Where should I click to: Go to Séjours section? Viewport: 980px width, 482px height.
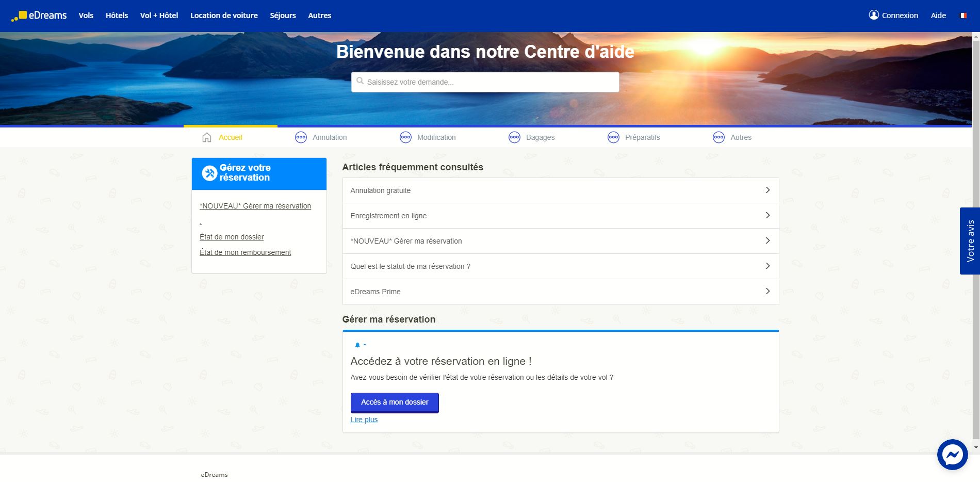click(x=283, y=15)
